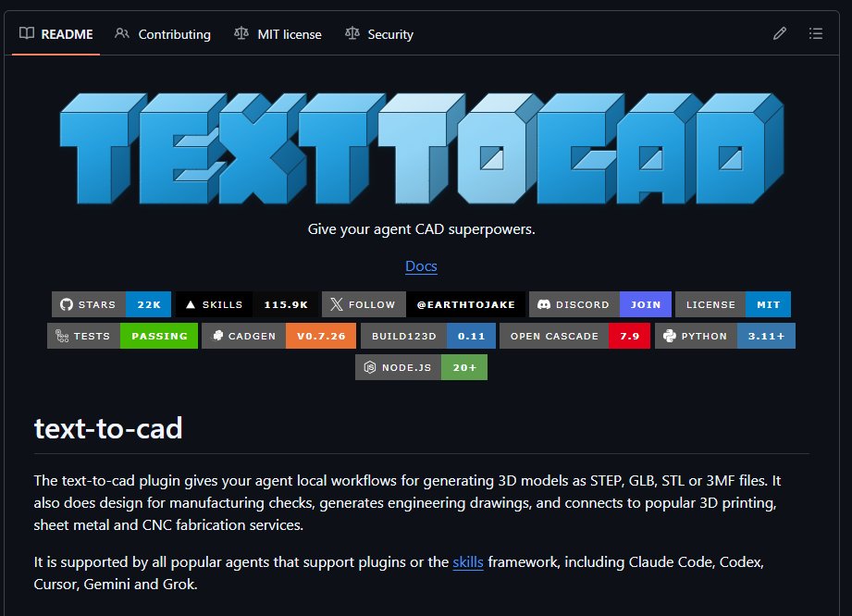The width and height of the screenshot is (852, 616).
Task: Click the TEXTTOCAD logo banner image
Action: pyautogui.click(x=422, y=148)
